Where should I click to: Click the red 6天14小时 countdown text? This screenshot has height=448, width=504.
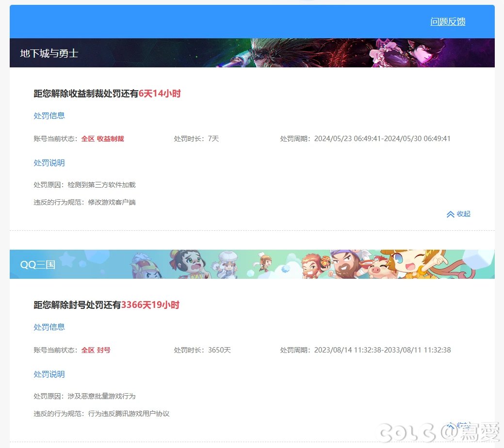[160, 94]
